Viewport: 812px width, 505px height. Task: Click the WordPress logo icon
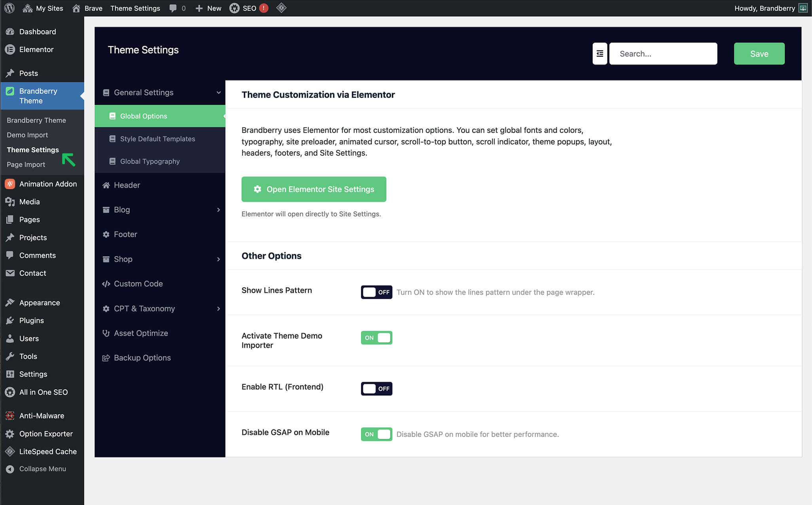coord(9,8)
